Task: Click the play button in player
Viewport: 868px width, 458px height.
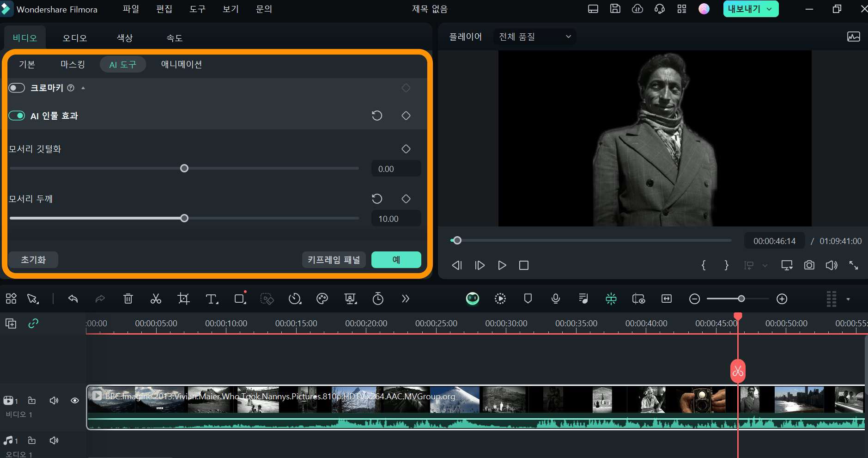Action: pyautogui.click(x=502, y=265)
